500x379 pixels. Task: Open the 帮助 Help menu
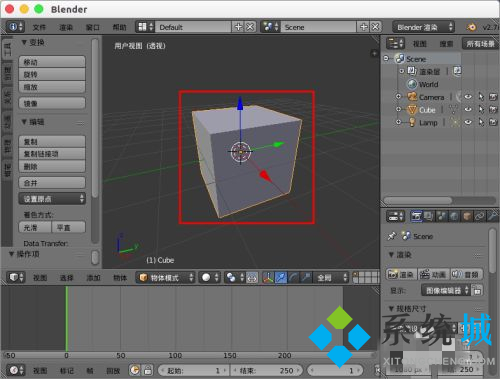coord(119,27)
